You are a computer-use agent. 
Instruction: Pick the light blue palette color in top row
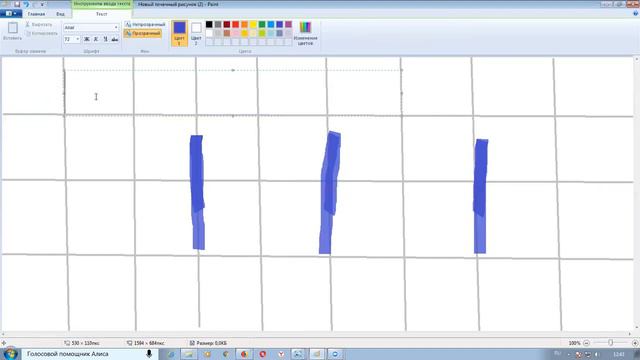tap(271, 24)
